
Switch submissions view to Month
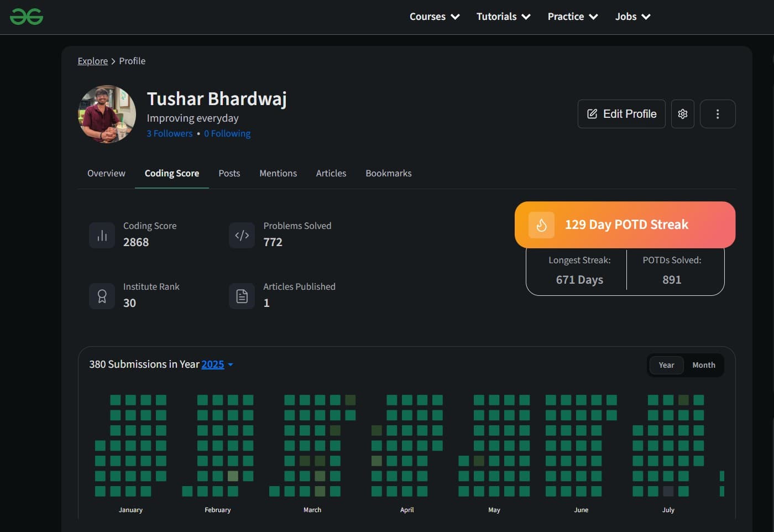(703, 365)
